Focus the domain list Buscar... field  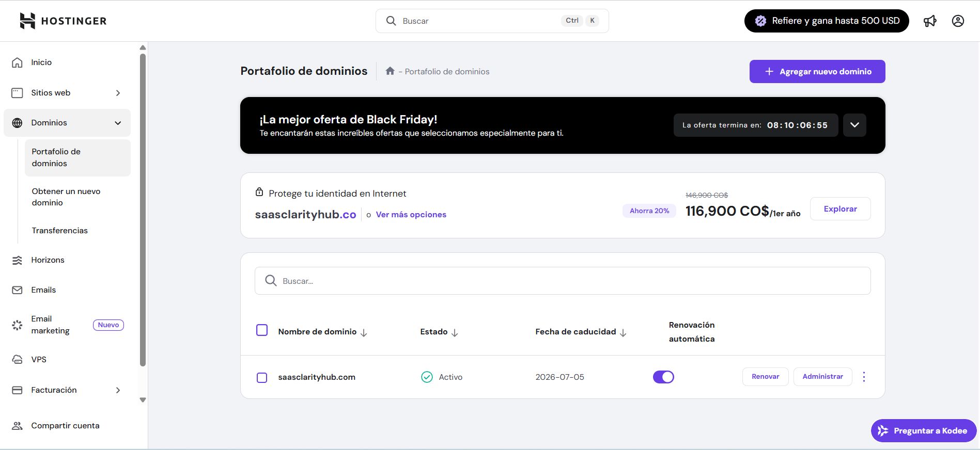[x=563, y=281]
